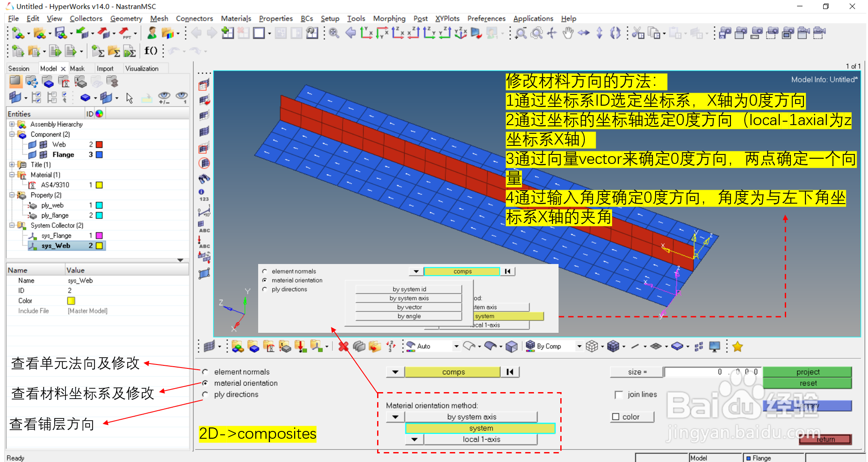
Task: Click the previous view left arrow icon
Action: (x=350, y=33)
